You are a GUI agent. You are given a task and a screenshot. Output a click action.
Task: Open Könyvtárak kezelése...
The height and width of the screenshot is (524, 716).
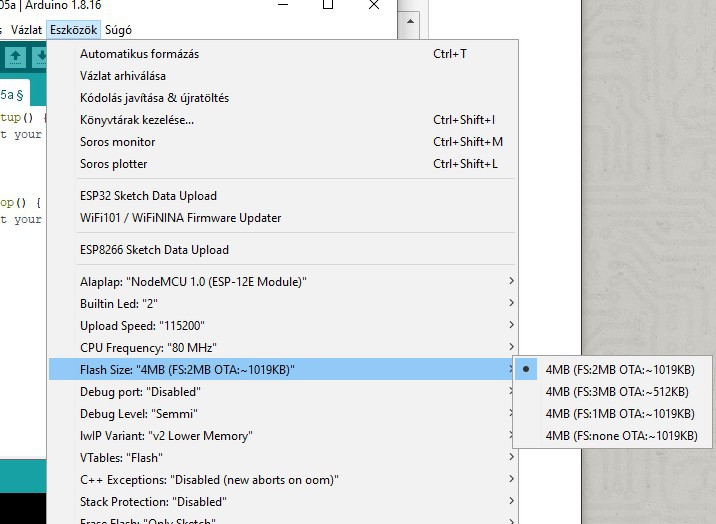(x=284, y=120)
